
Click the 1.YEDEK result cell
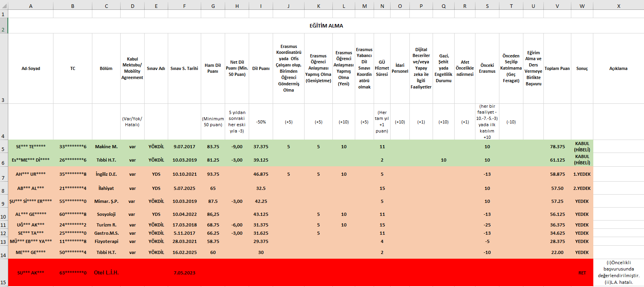coord(582,174)
